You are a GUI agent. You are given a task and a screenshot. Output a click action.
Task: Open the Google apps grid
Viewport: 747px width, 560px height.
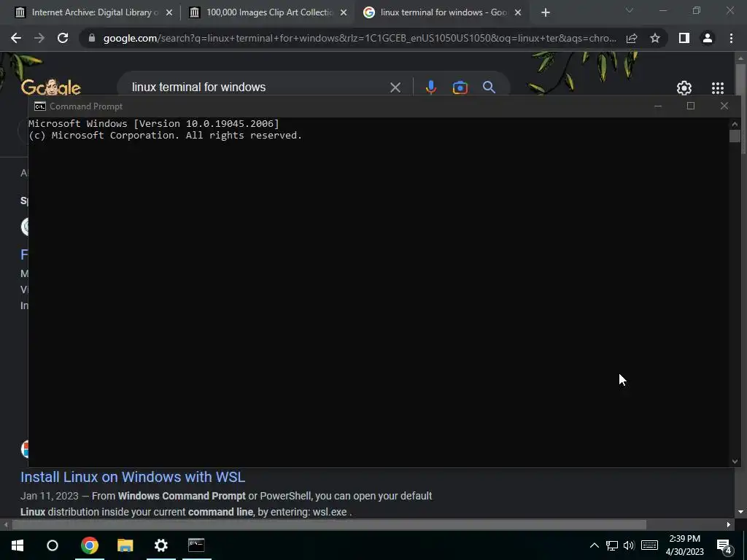(718, 87)
